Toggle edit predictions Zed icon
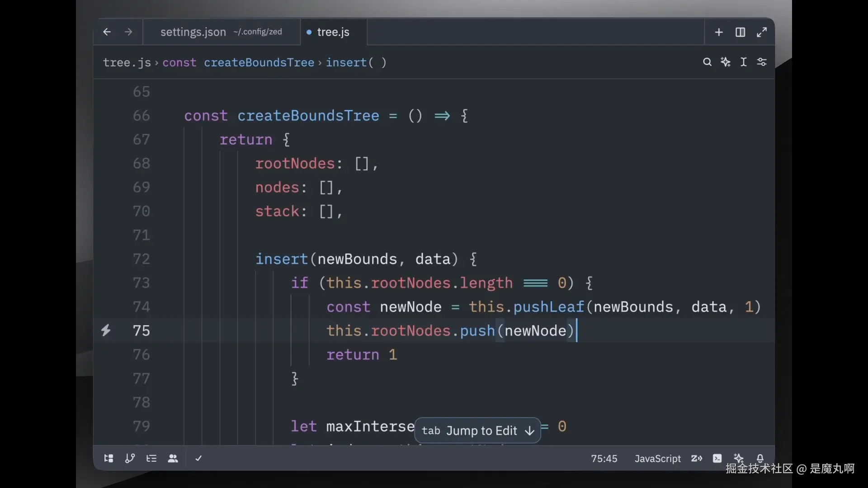Image resolution: width=868 pixels, height=488 pixels. [696, 458]
